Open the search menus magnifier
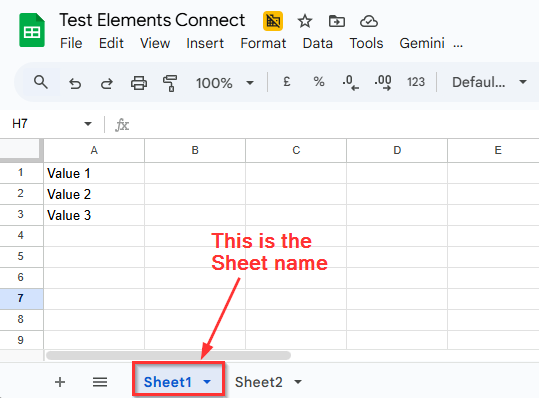The width and height of the screenshot is (539, 398). [x=41, y=82]
